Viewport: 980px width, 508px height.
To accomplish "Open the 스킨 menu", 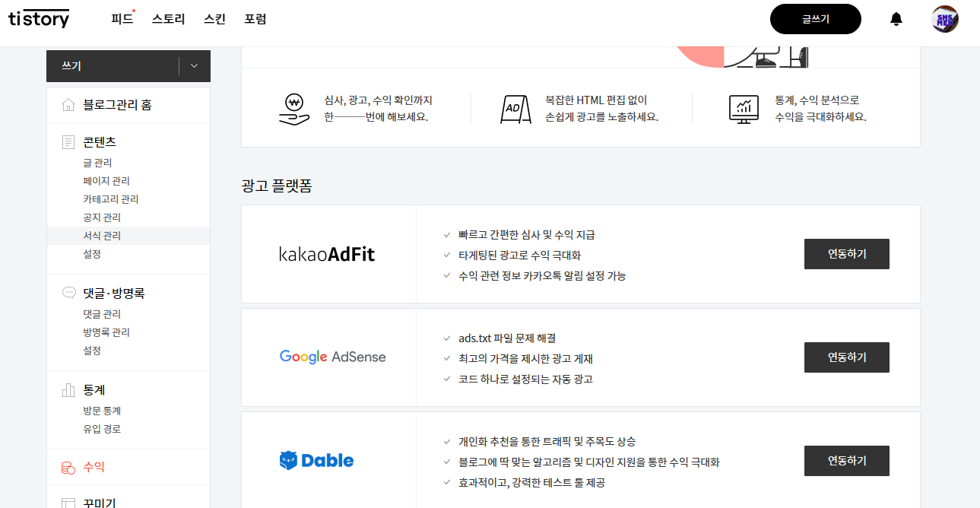I will pos(214,19).
